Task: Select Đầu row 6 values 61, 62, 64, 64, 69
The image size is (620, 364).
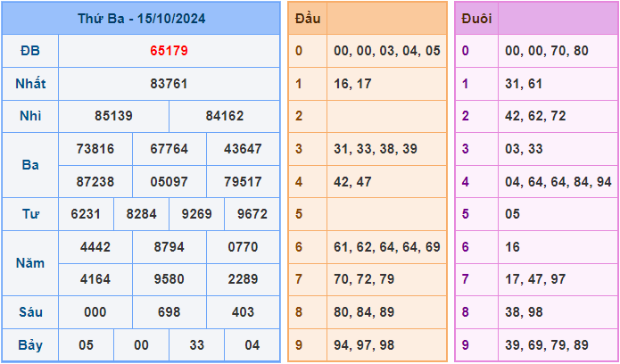Action: click(386, 246)
